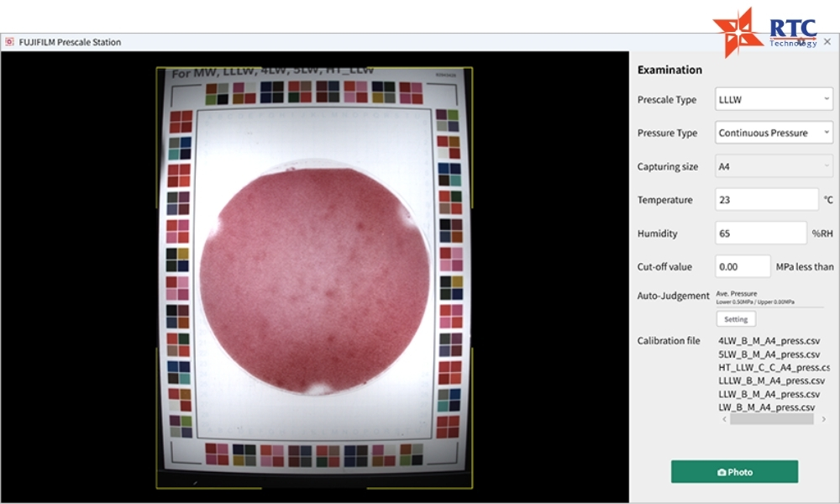Image resolution: width=840 pixels, height=504 pixels.
Task: Select 5LW_B_M_A4_press.csv calibration file
Action: click(x=769, y=354)
